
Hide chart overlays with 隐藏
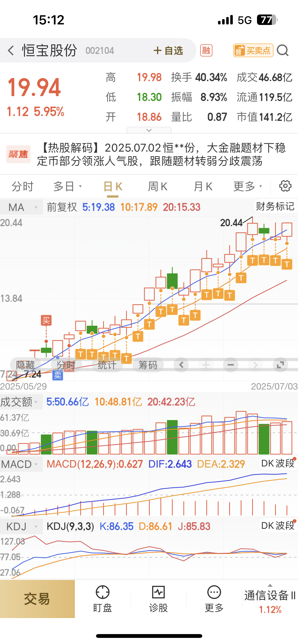[x=25, y=365]
